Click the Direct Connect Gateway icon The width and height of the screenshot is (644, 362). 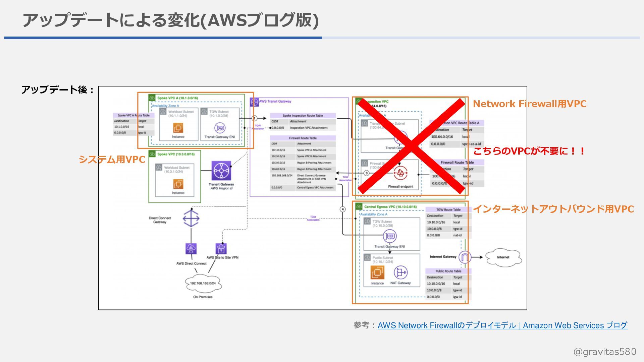[191, 218]
